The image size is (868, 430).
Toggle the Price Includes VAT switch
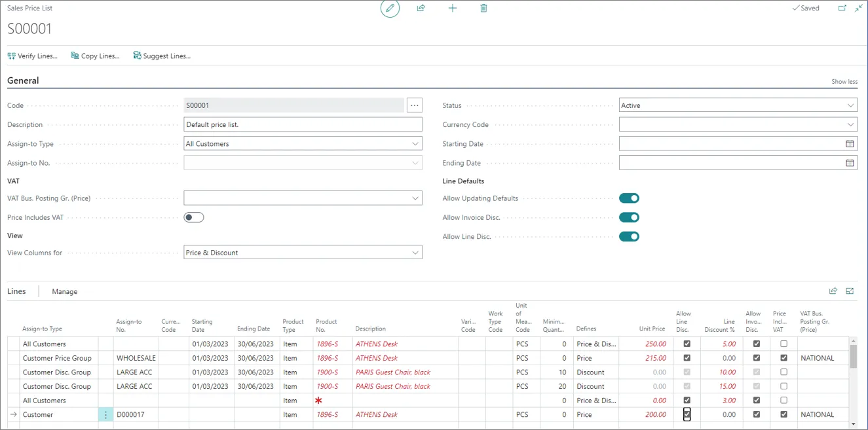pos(194,217)
